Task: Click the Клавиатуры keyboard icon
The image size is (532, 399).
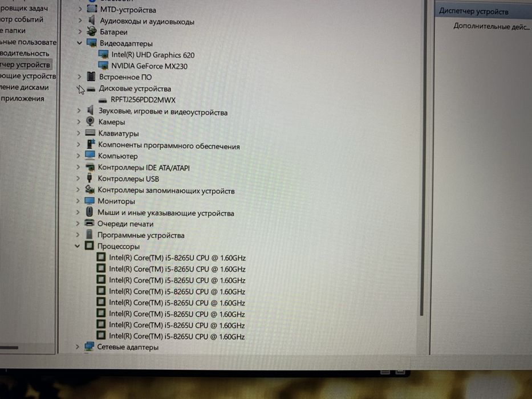Action: point(90,133)
